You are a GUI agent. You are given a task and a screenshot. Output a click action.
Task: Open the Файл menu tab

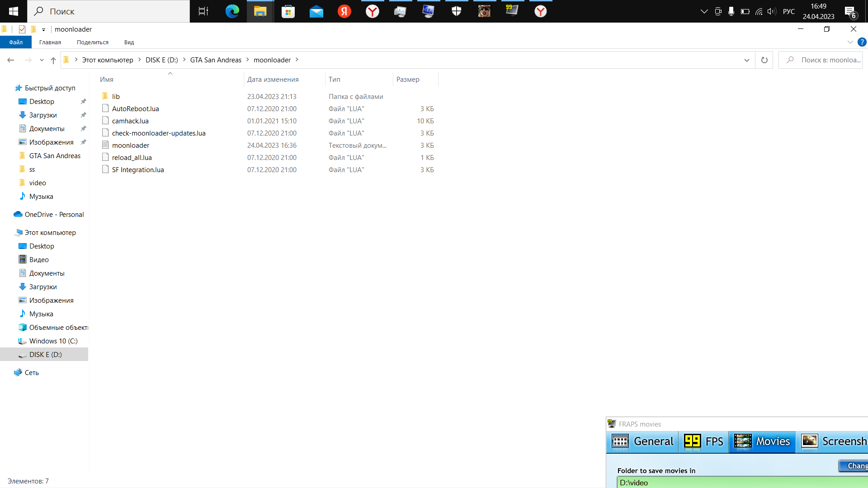[x=16, y=42]
